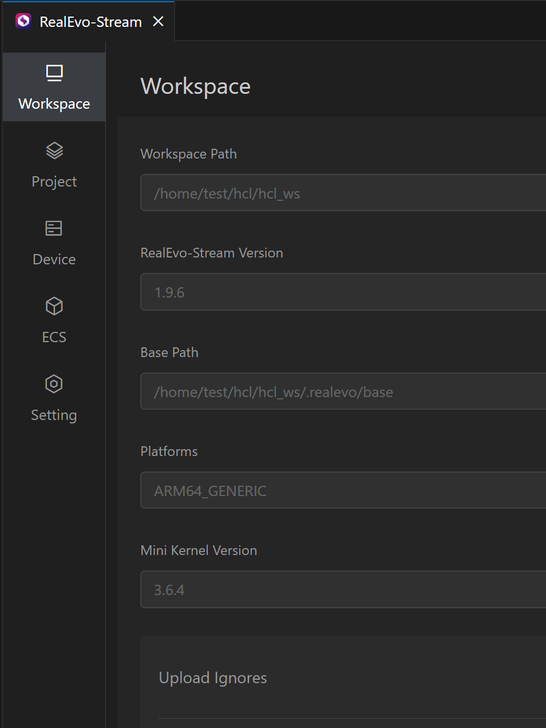The width and height of the screenshot is (546, 728).
Task: Select the ECS cube icon
Action: pyautogui.click(x=54, y=306)
